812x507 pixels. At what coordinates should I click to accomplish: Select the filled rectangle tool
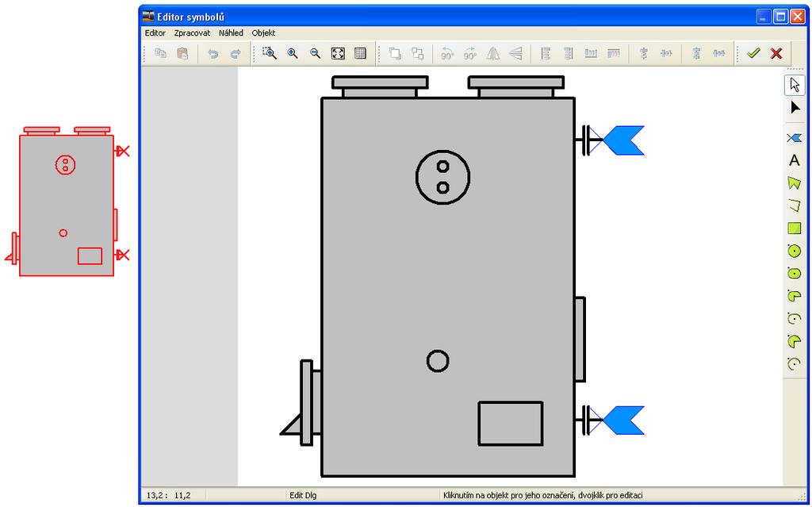coord(795,228)
